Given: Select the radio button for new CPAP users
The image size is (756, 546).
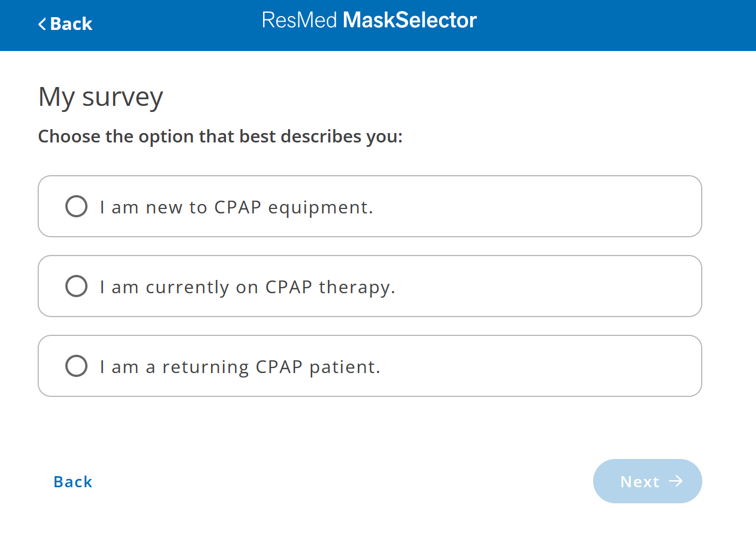Looking at the screenshot, I should click(76, 206).
